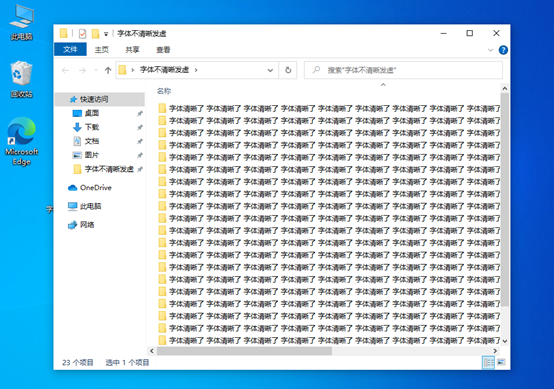Viewport: 554px width, 389px height.
Task: Switch to the 查看 ribbon tab
Action: (x=163, y=50)
